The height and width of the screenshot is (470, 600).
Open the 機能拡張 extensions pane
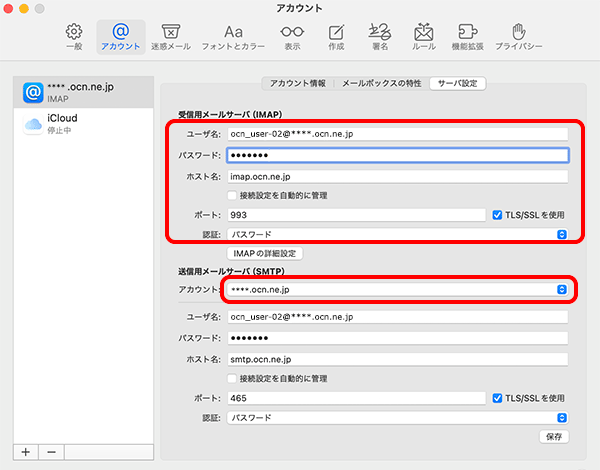click(x=468, y=37)
